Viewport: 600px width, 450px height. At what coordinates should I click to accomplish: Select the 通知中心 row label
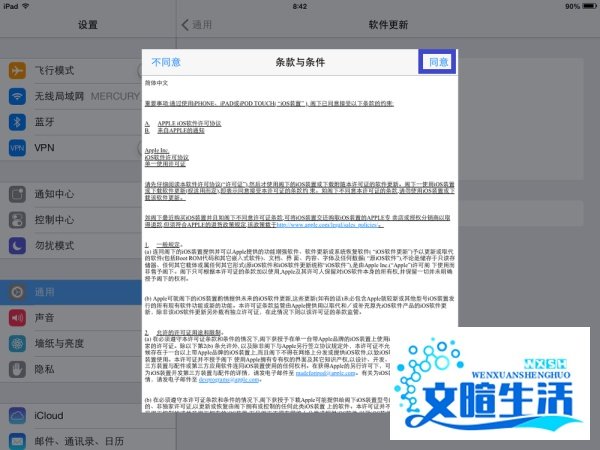(x=54, y=194)
